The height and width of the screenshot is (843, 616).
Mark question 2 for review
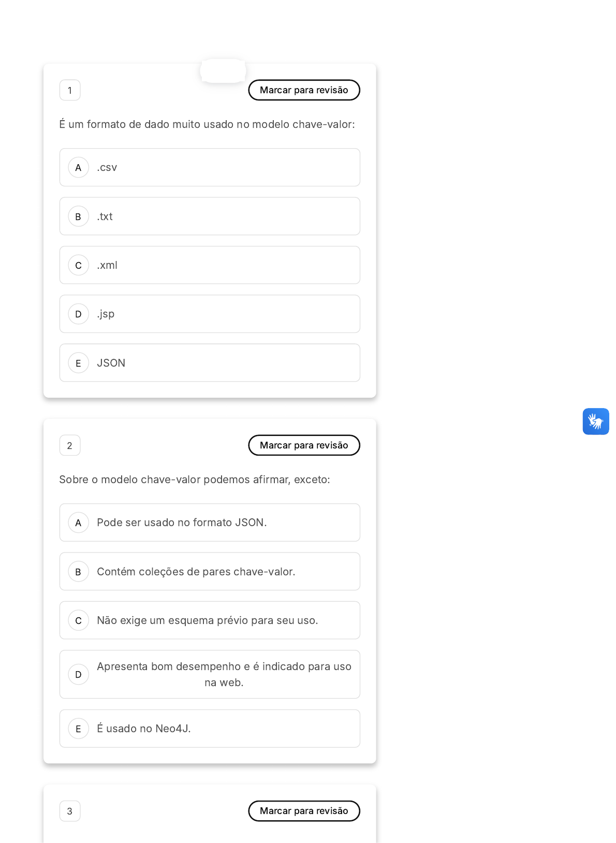coord(304,445)
